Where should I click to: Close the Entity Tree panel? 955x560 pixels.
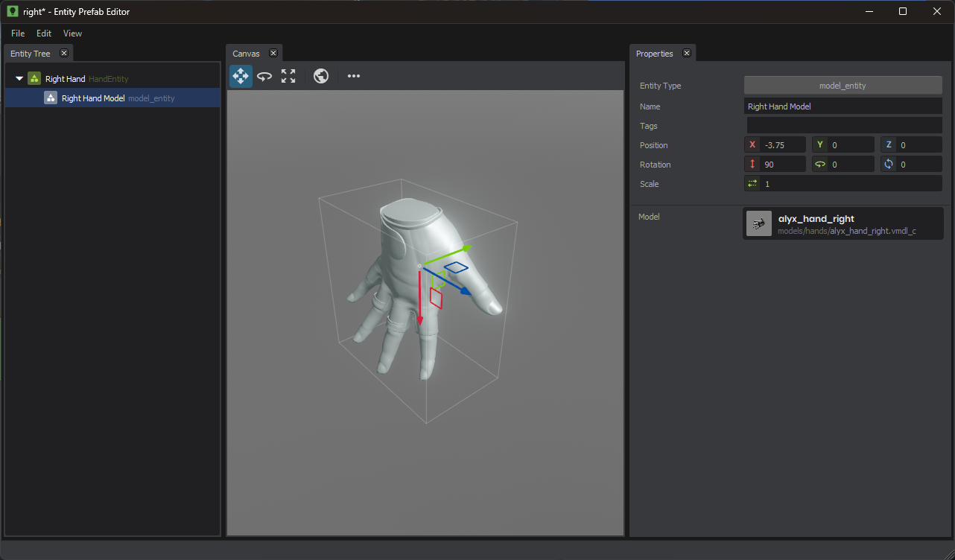pyautogui.click(x=64, y=53)
